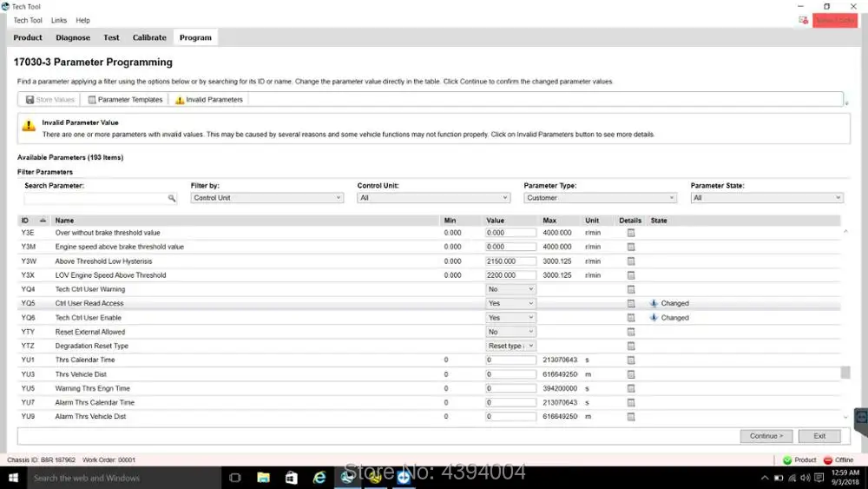Click the scrollbar down arrow of parameter list
This screenshot has height=489, width=868.
point(845,418)
